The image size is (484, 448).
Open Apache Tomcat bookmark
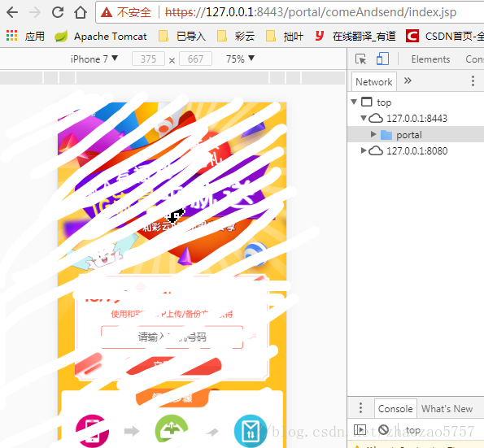coord(101,37)
